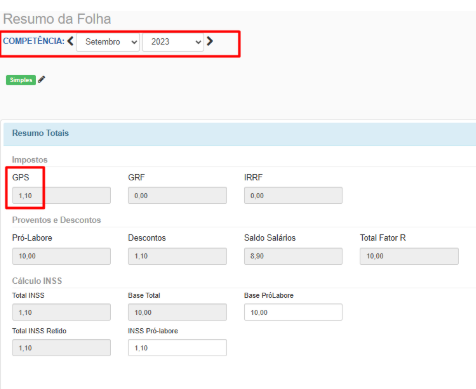Click the IRRF label

253,177
